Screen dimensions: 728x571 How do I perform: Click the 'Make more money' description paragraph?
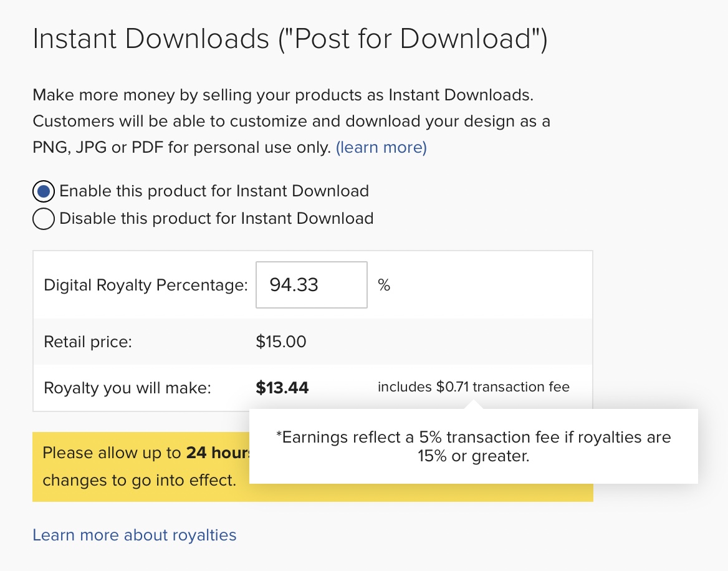(x=292, y=121)
